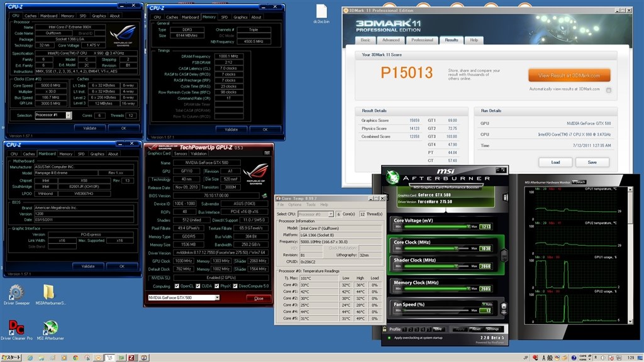Switch to GPU-Z Sensors tab
Screen dimensions: 644x362
pos(180,153)
